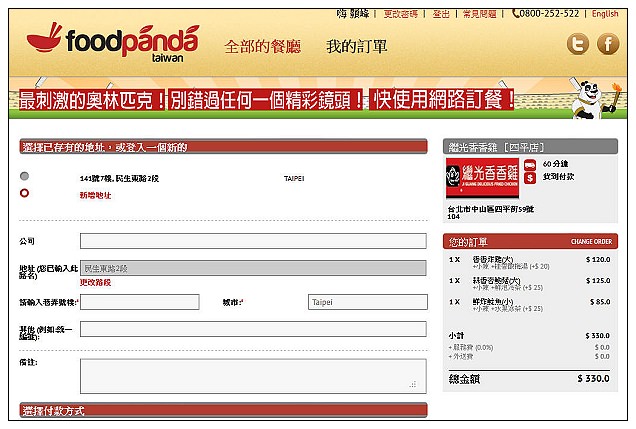Image resolution: width=636 pixels, height=429 pixels.
Task: Click the greyed 民生東路2段 address field
Action: [253, 268]
